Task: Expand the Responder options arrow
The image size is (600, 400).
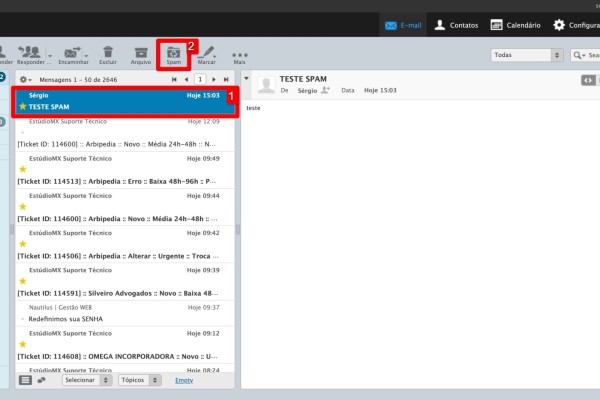Action: [x=50, y=56]
